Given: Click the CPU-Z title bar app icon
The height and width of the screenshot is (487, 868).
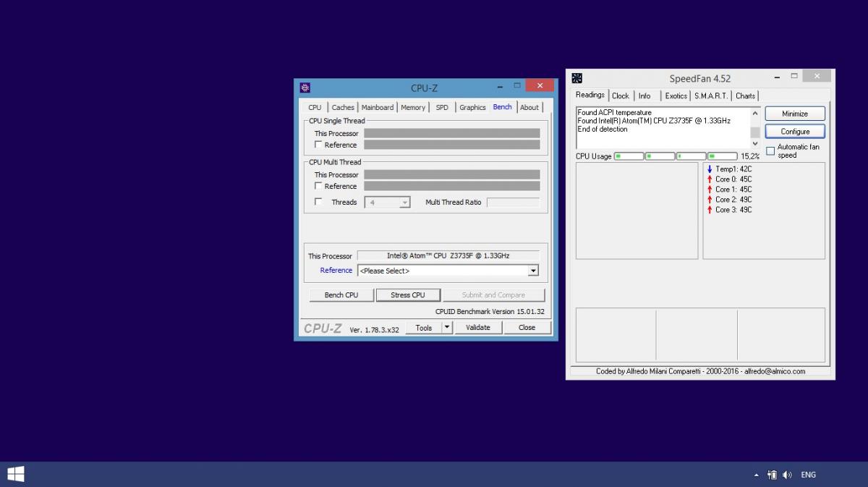Looking at the screenshot, I should 305,88.
